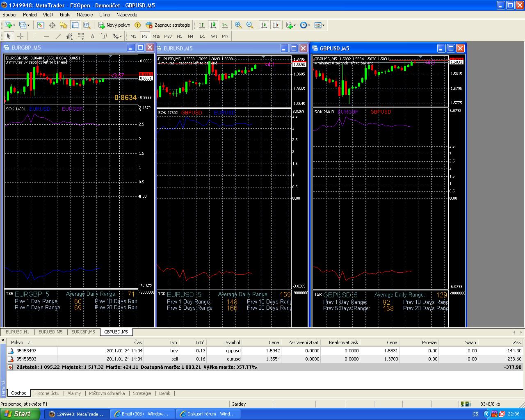Switch chart type to candlesticks
Screen dimensions: 525x420
[213, 25]
